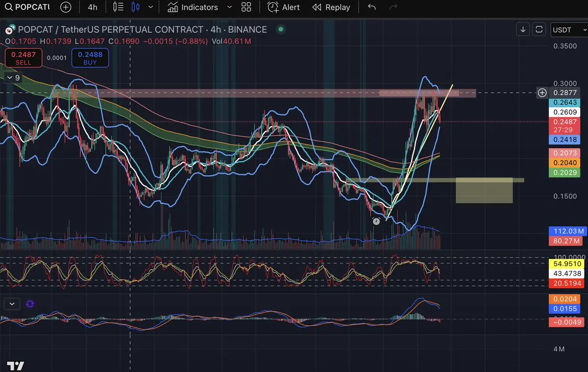This screenshot has width=588, height=372.
Task: Click the Vol 40.61M readout
Action: point(231,41)
